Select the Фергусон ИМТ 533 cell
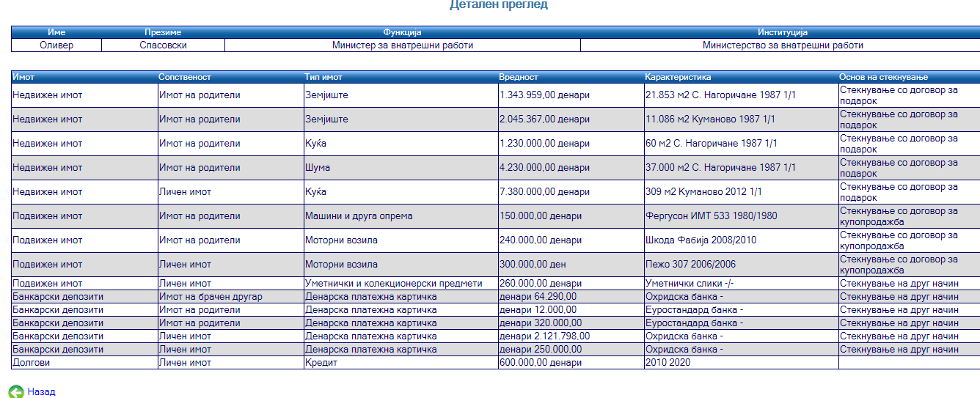This screenshot has height=398, width=980. click(712, 216)
